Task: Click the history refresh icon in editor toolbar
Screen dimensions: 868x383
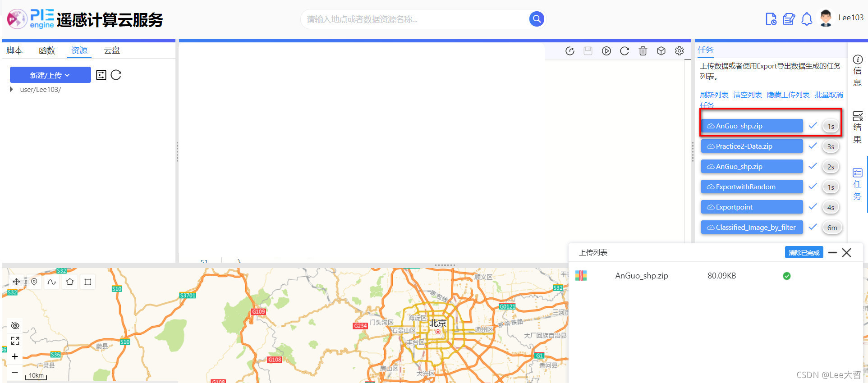Action: (x=570, y=51)
